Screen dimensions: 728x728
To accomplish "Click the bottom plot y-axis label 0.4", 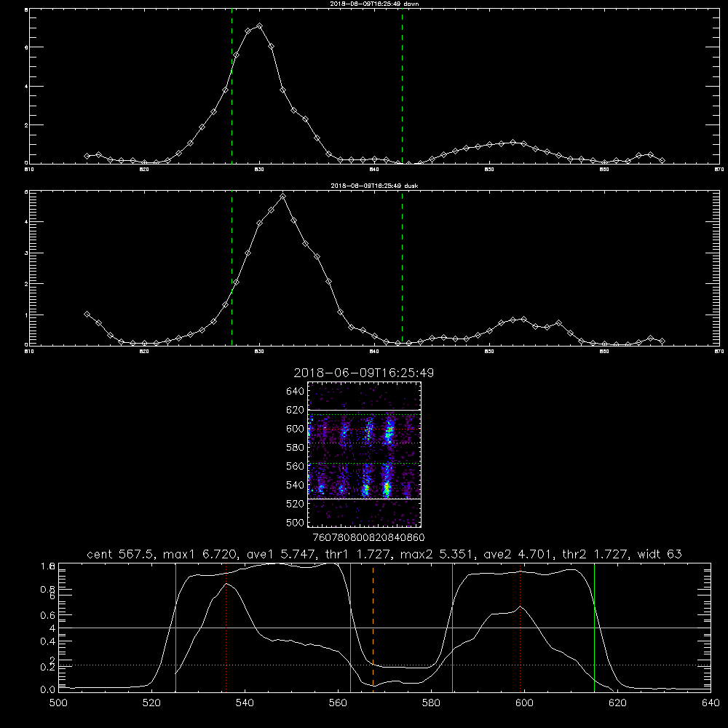I will pyautogui.click(x=47, y=641).
